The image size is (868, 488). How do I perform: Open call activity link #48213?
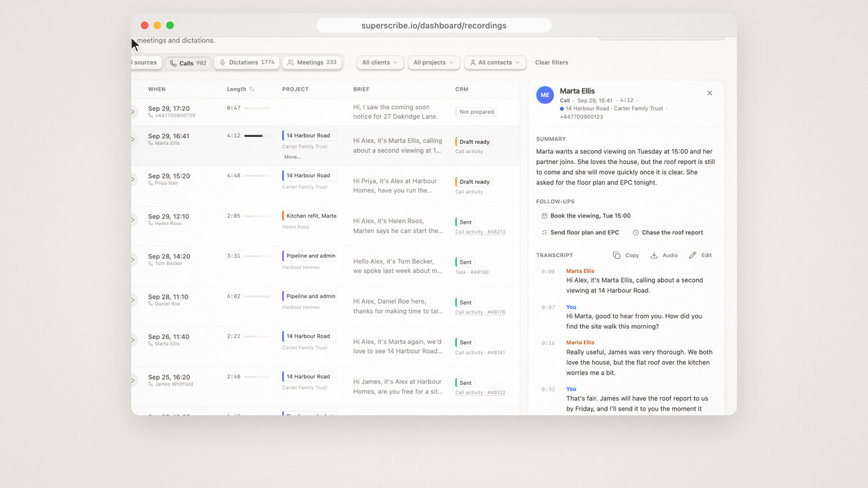(x=480, y=232)
